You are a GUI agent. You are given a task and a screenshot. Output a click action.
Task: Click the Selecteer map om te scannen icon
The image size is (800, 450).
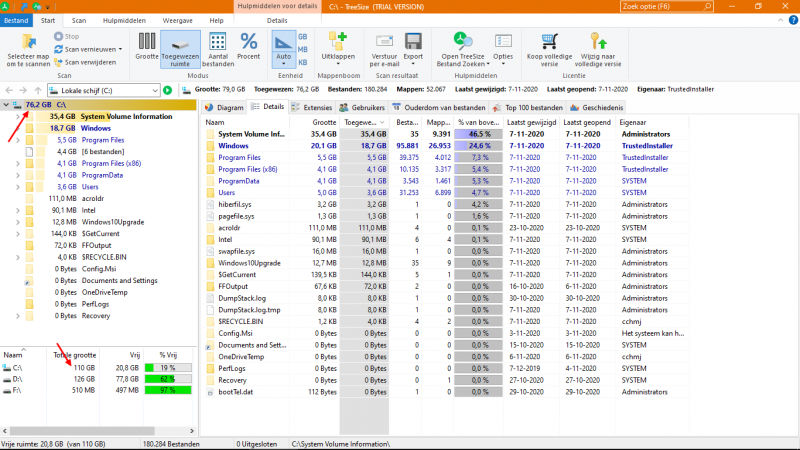(x=28, y=43)
